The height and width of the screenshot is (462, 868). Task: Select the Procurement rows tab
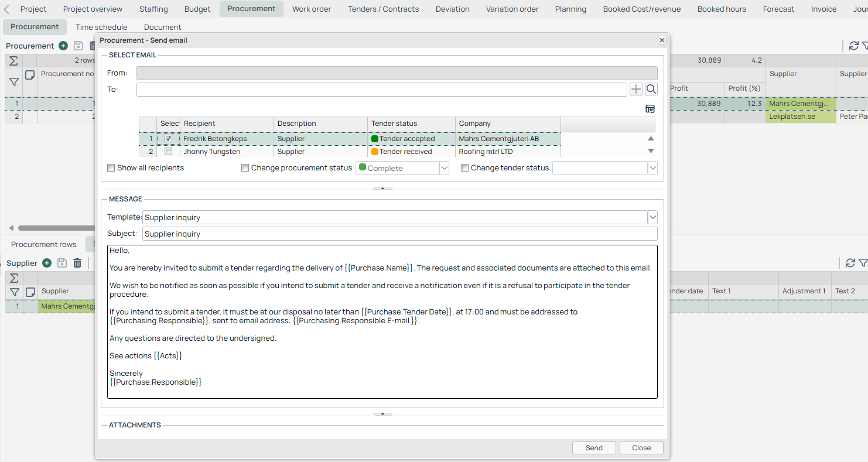click(44, 244)
